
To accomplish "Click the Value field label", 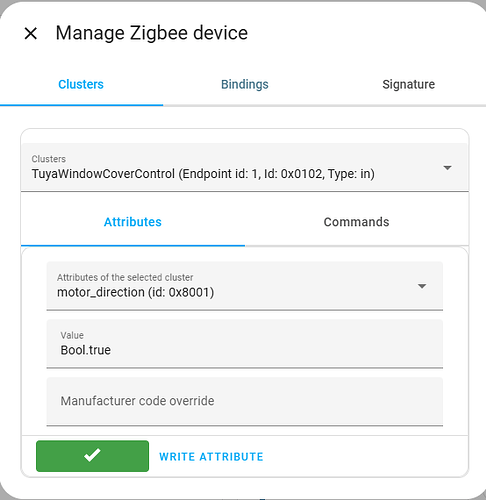I will point(72,335).
